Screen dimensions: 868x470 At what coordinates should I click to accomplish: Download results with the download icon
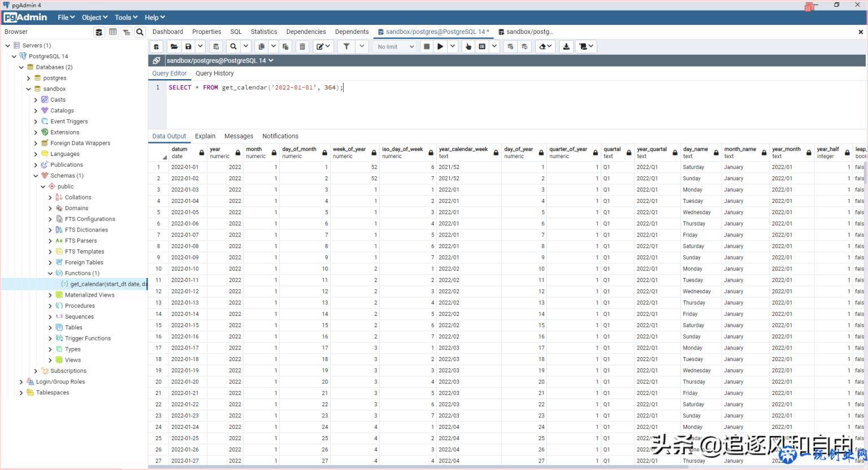pos(566,46)
